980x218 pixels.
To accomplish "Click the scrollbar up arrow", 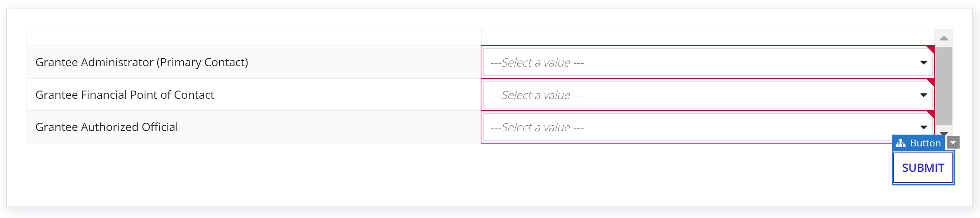I will click(x=944, y=38).
